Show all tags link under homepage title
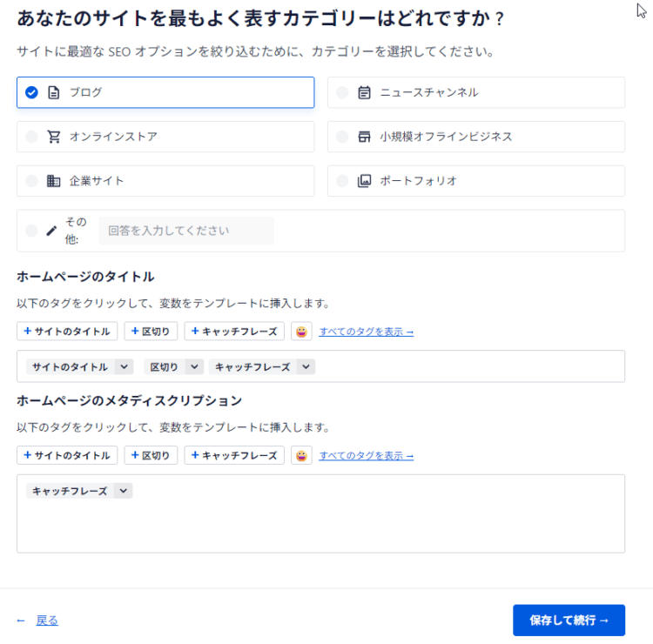 366,332
